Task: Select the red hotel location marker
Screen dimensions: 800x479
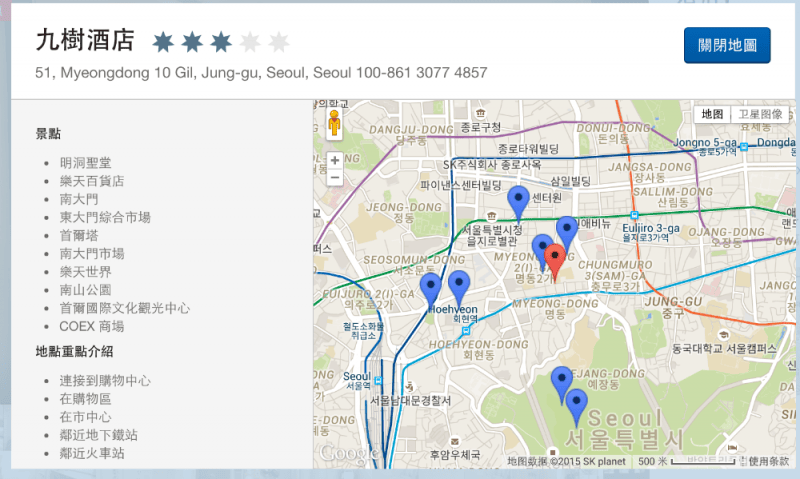Action: [x=555, y=262]
